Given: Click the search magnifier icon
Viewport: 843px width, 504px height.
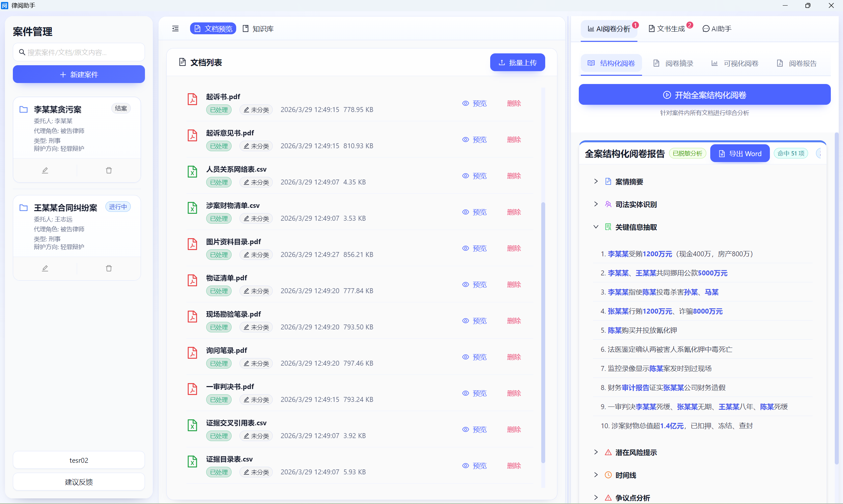Looking at the screenshot, I should click(x=22, y=52).
